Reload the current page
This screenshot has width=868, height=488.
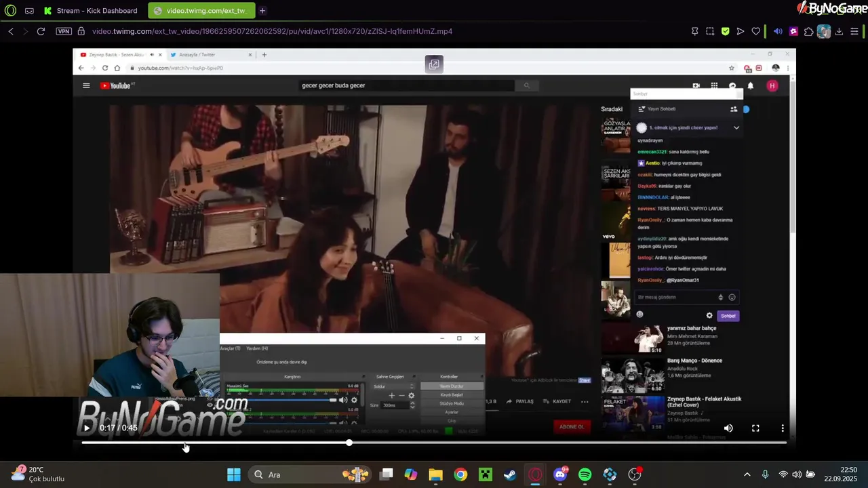41,31
